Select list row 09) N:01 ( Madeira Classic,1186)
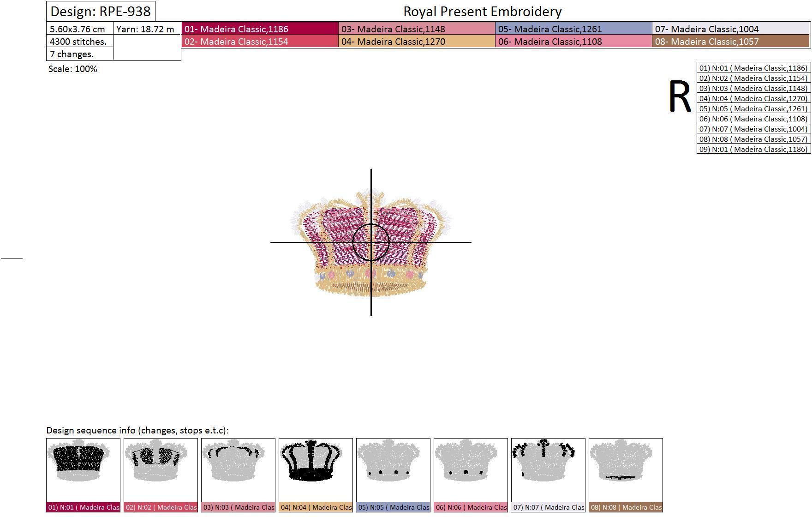This screenshot has height=517, width=812. (753, 149)
